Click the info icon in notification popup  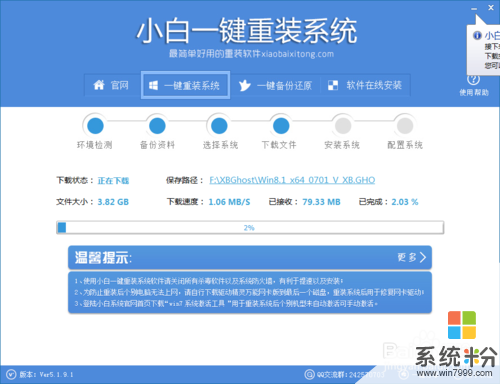pos(477,35)
